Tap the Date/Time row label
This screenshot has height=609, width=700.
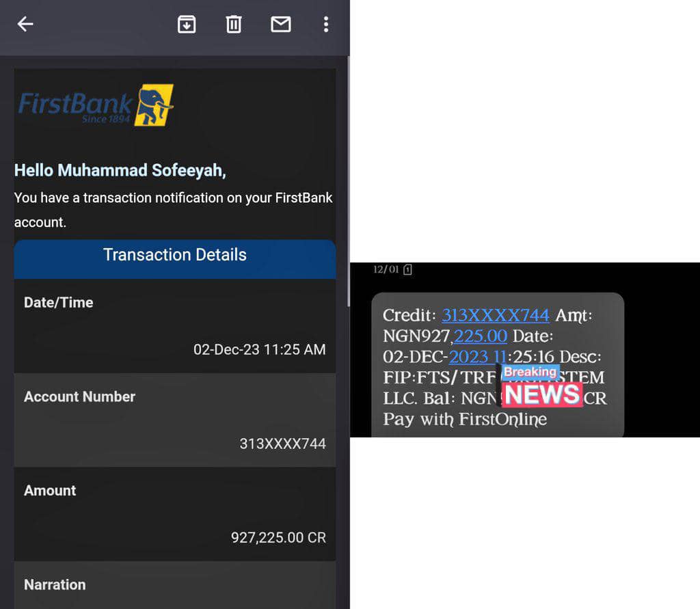59,302
